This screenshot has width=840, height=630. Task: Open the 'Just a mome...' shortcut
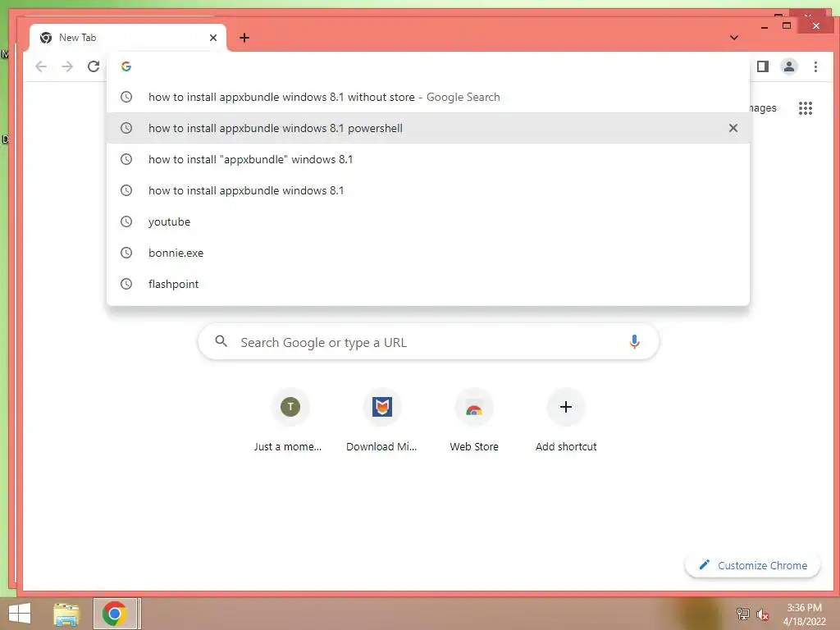[x=290, y=421]
